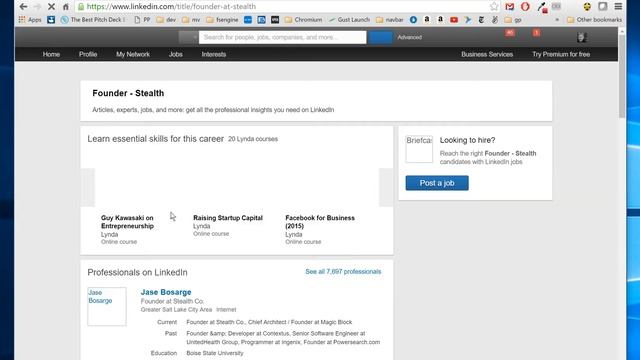Open the Interests menu item
Image resolution: width=640 pixels, height=360 pixels.
click(213, 54)
